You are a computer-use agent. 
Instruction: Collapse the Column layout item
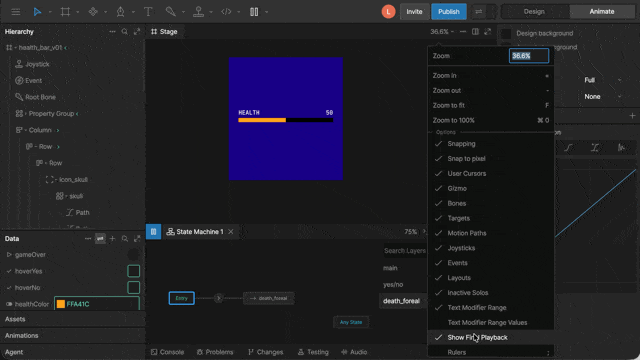(26, 130)
